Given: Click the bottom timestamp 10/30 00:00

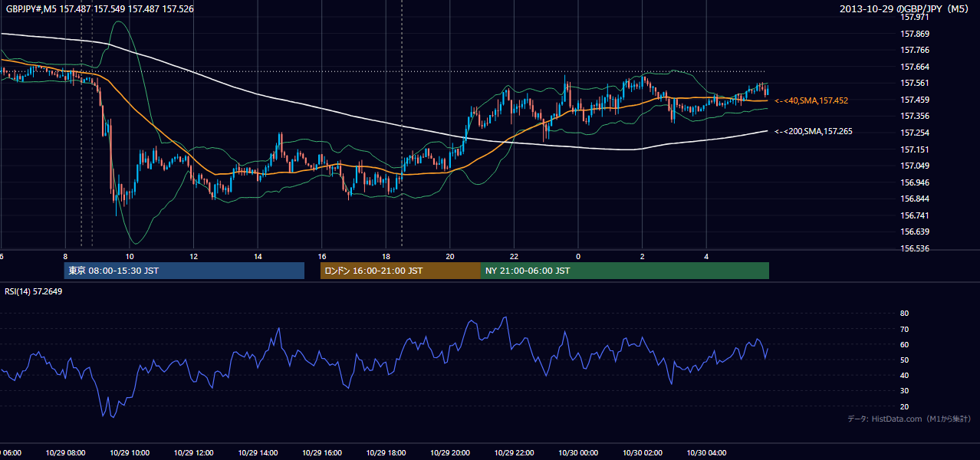Looking at the screenshot, I should 578,453.
